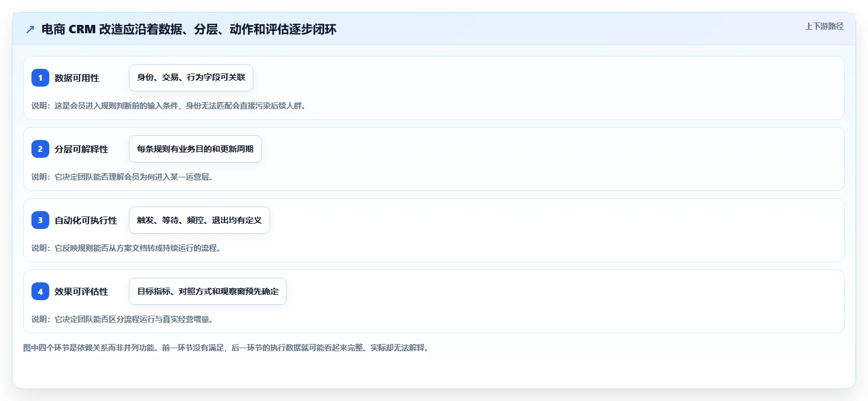The image size is (868, 401).
Task: Click the title 电商 CRM 改造应沿着数据、分层、动作和评估逐步闭环
Action: 189,30
